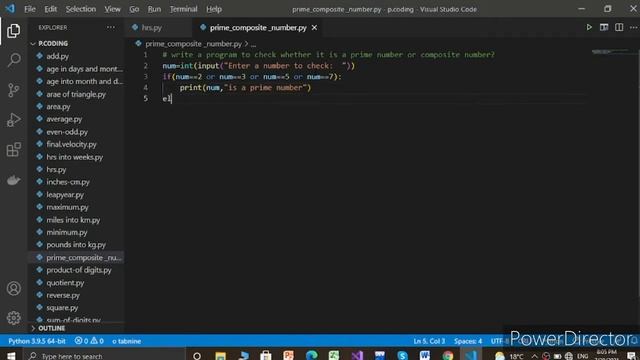Open the Run and Debug view

(x=13, y=120)
